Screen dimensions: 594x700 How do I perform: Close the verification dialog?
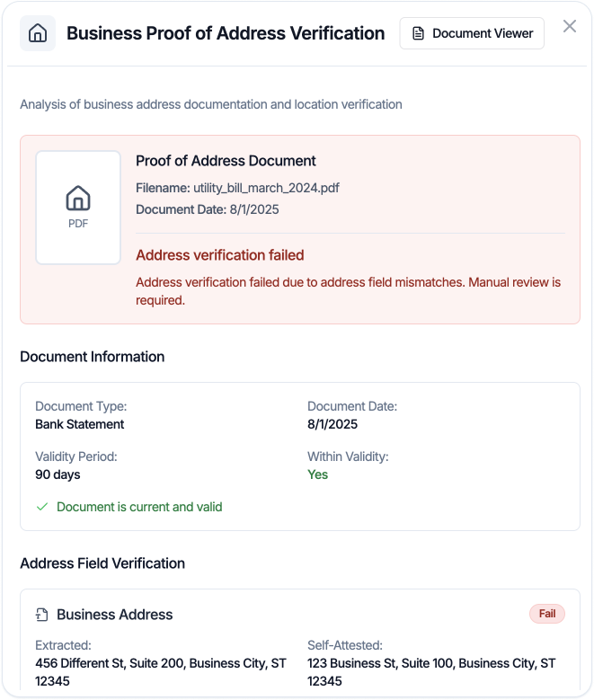[570, 26]
